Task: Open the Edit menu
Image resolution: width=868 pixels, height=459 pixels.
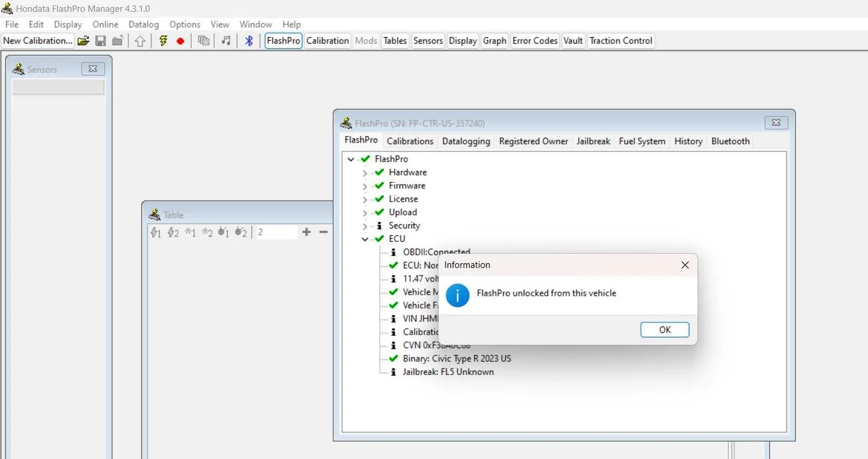Action: click(37, 24)
